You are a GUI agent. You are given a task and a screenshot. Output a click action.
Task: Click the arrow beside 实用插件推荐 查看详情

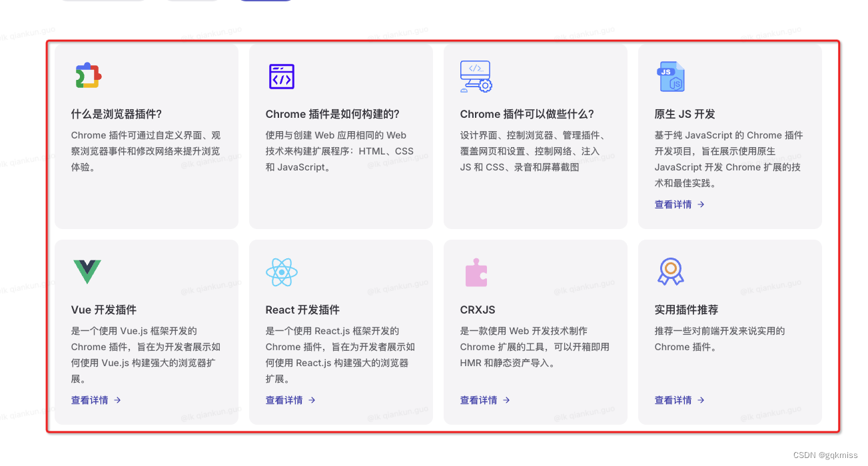click(701, 400)
